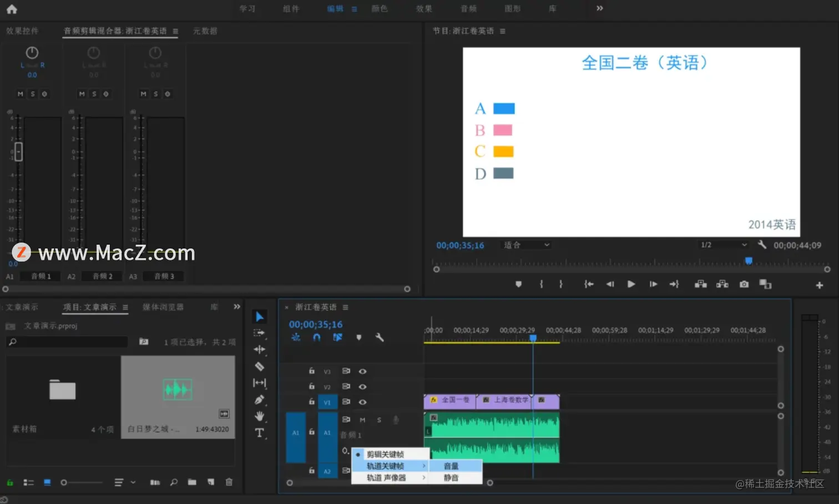839x504 pixels.
Task: Choose the Type tool
Action: [259, 432]
